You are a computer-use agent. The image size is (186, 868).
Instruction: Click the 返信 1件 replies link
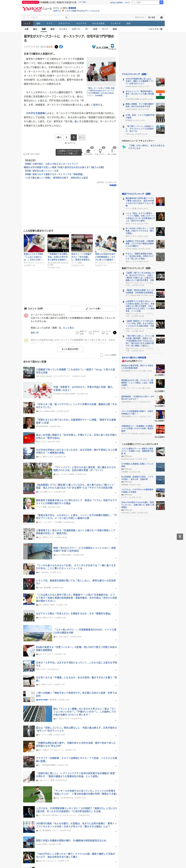[34, 333]
